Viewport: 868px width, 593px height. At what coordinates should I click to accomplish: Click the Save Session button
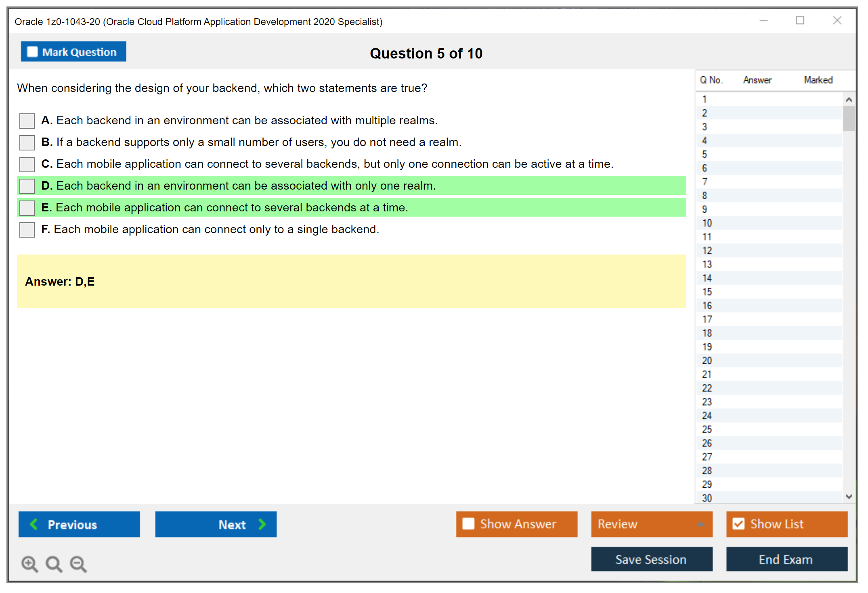coord(651,560)
